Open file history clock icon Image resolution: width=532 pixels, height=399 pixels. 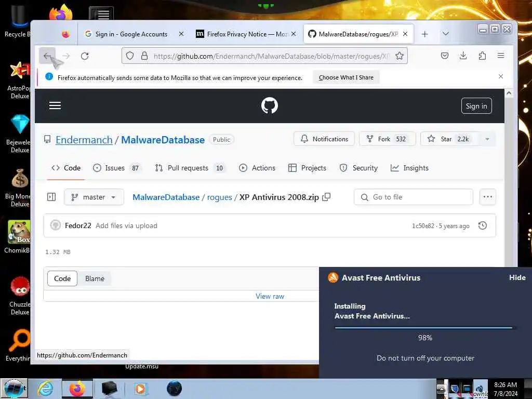[483, 225]
